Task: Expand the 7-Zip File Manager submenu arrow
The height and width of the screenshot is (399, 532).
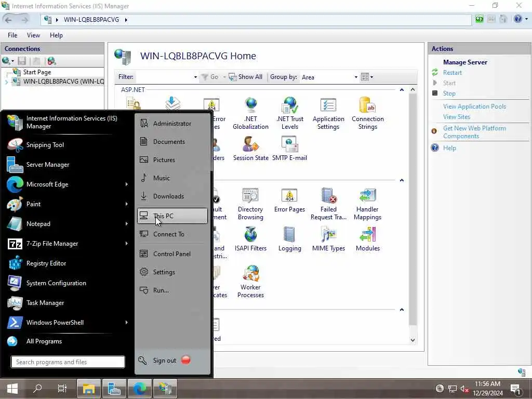Action: point(127,243)
